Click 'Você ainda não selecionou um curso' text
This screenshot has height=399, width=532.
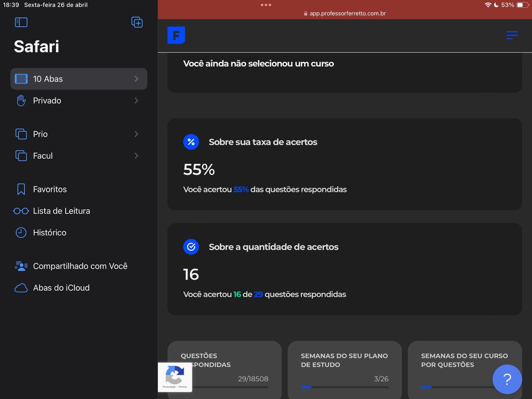coord(258,63)
